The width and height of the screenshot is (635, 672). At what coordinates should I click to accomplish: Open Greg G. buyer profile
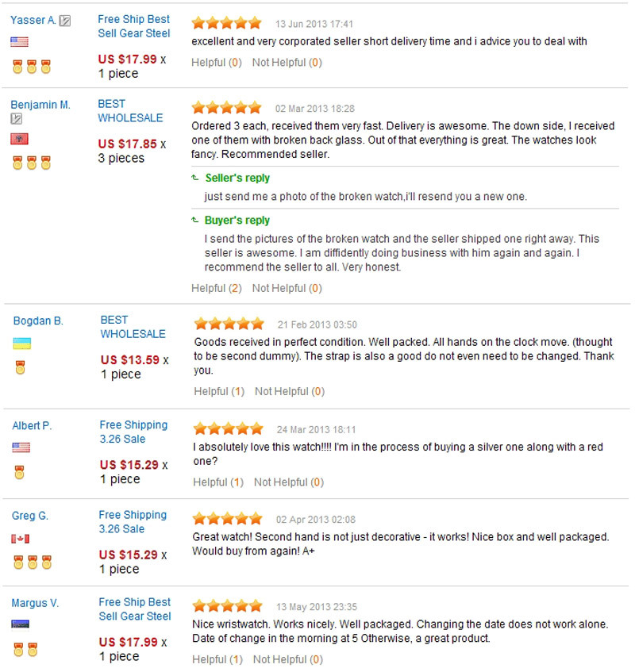click(x=30, y=516)
